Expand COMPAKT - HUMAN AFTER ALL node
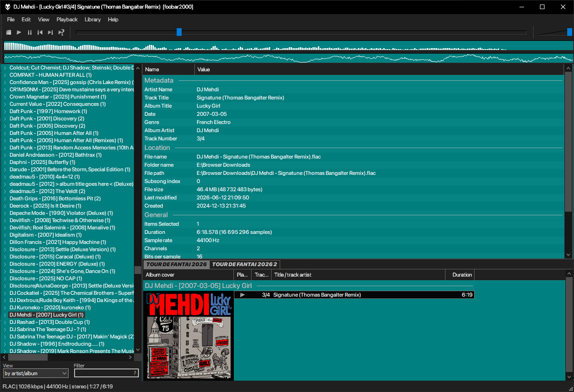Image resolution: width=574 pixels, height=392 pixels. 5,75
